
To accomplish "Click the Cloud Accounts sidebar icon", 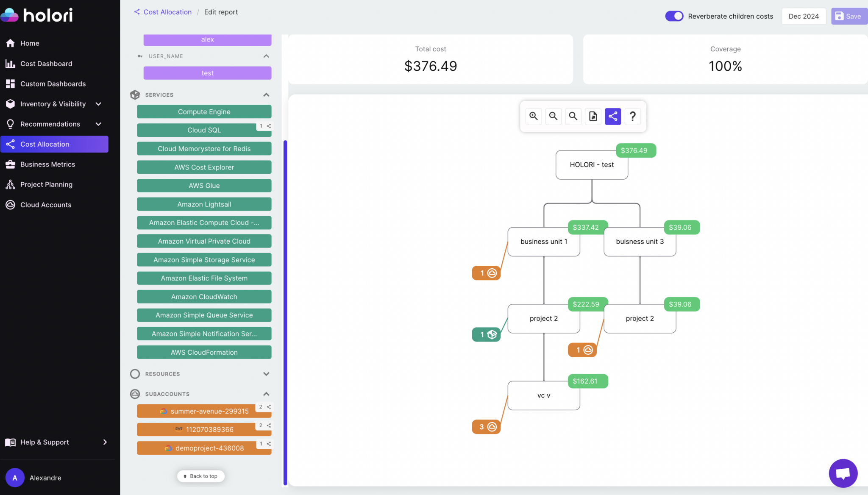I will tap(11, 205).
